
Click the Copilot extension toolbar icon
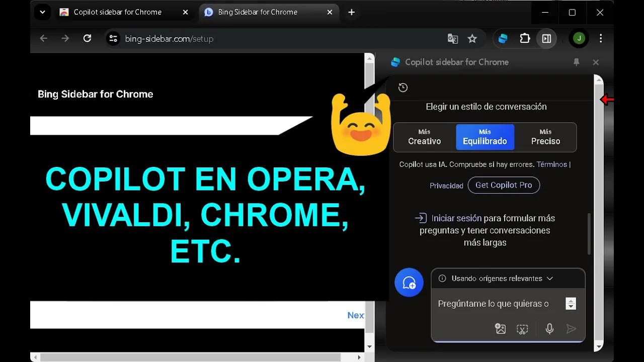click(x=503, y=39)
